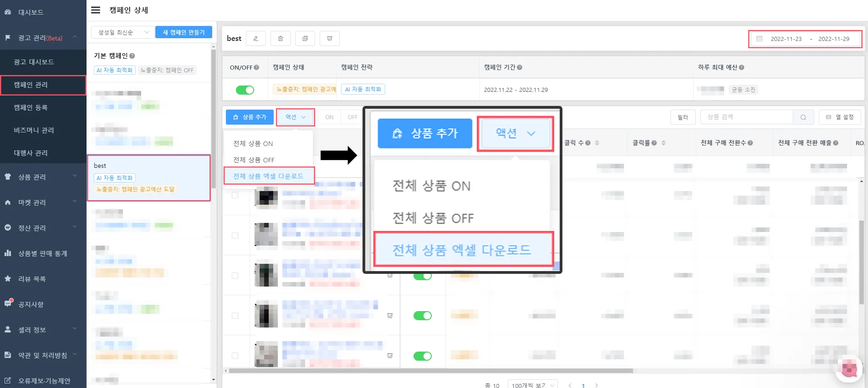Open the 열 설정 column settings button
This screenshot has width=868, height=388.
click(x=840, y=117)
